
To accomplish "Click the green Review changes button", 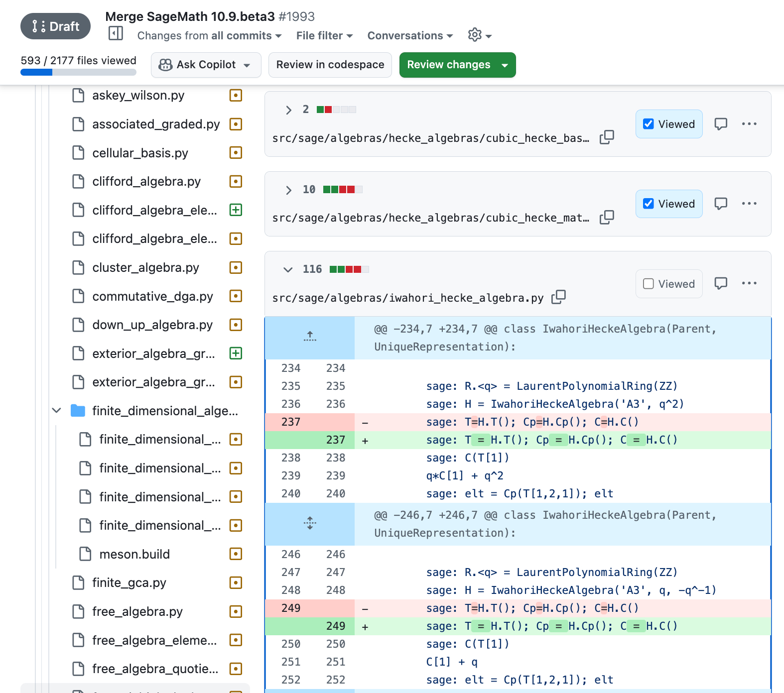I will pos(448,65).
